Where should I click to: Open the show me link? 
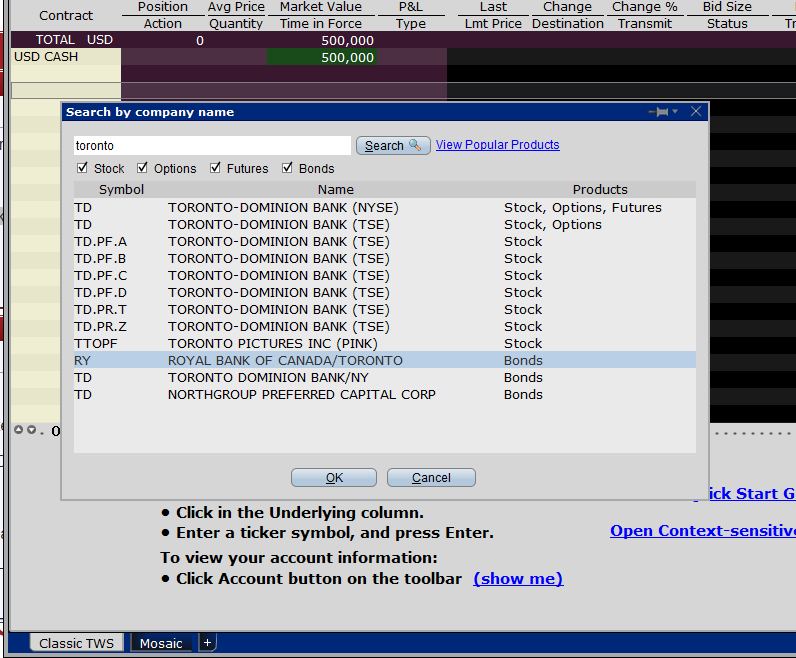point(518,579)
